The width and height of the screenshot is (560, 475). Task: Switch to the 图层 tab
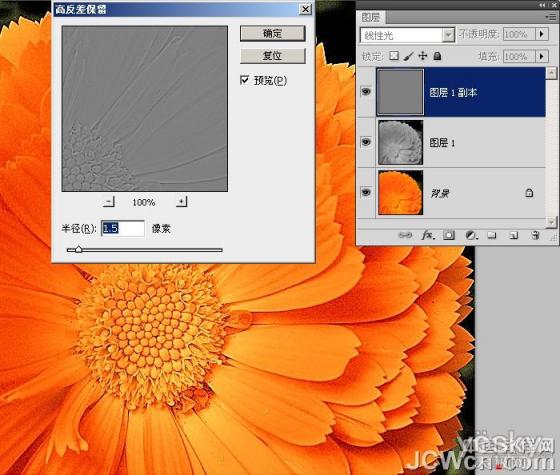click(371, 17)
